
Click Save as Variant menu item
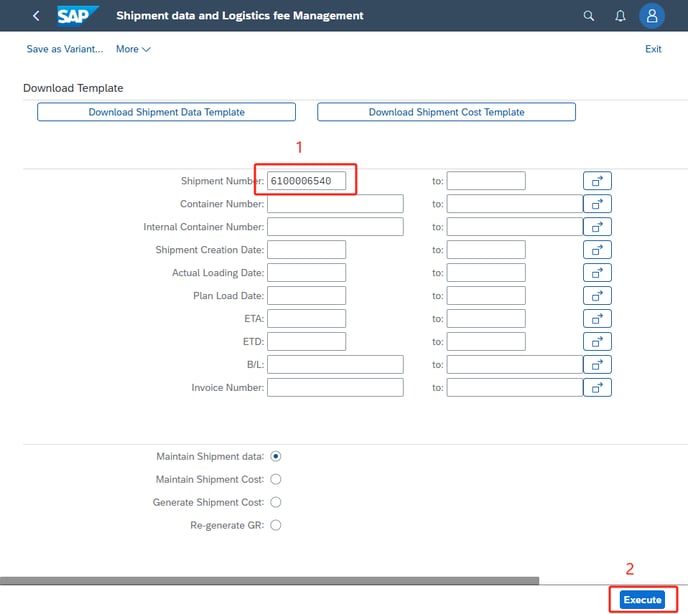click(64, 49)
